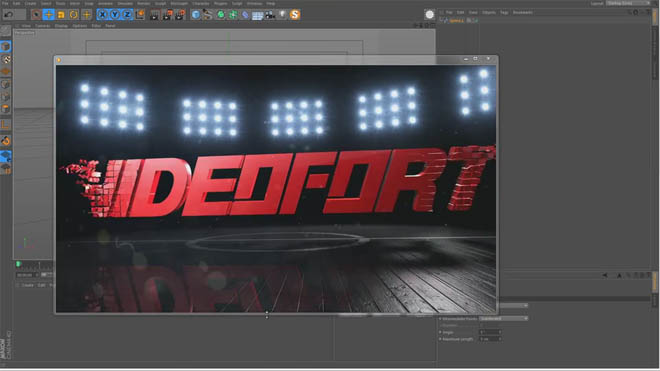The image size is (660, 371).
Task: Click the Maximum Length value field
Action: [489, 339]
